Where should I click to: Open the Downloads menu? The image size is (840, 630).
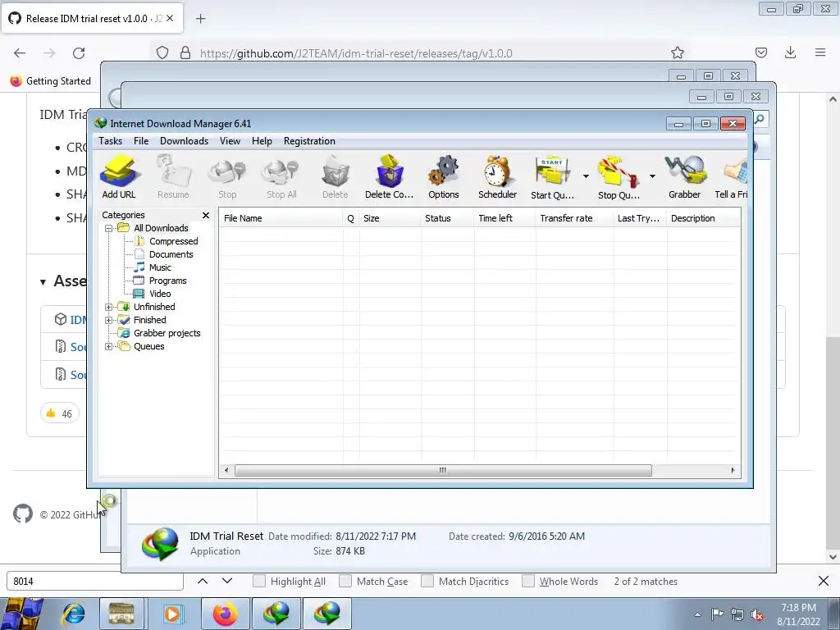coord(184,141)
